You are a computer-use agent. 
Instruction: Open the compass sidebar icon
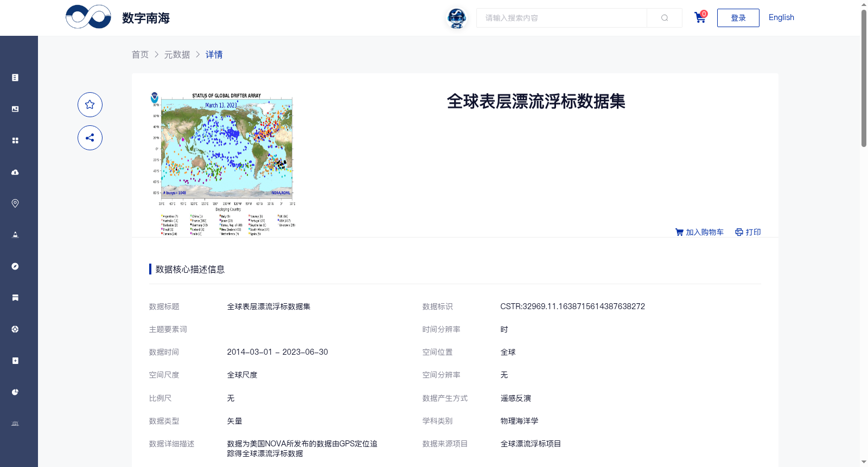(x=15, y=266)
